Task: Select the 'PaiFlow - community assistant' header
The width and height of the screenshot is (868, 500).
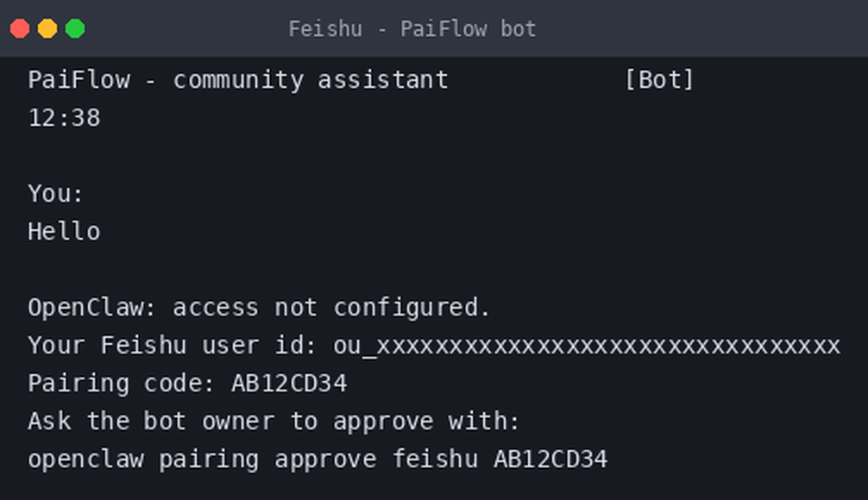Action: (238, 80)
